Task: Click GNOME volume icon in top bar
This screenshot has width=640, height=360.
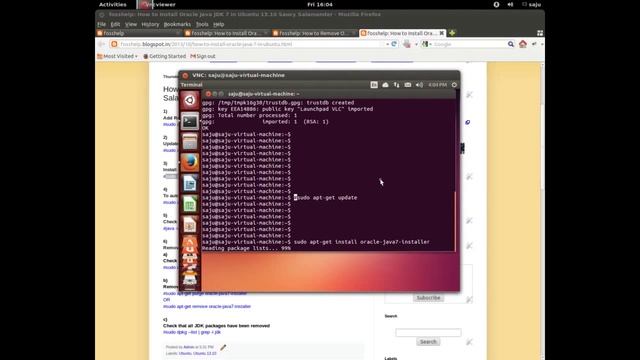Action: pos(510,4)
